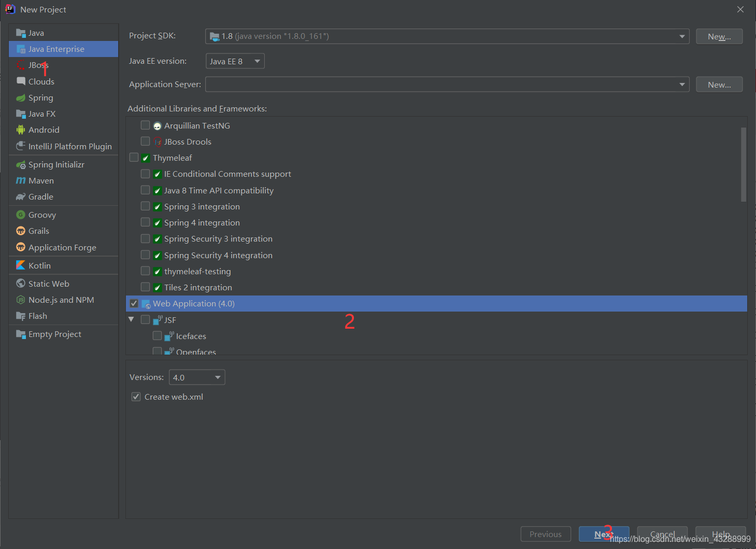
Task: Select Spring Initializr project type
Action: (63, 165)
